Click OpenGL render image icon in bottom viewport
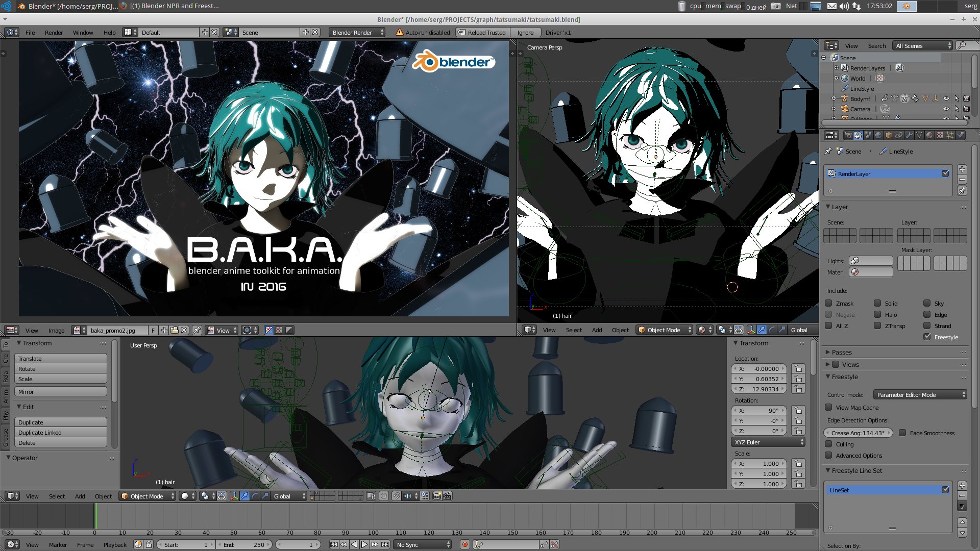 tap(437, 496)
